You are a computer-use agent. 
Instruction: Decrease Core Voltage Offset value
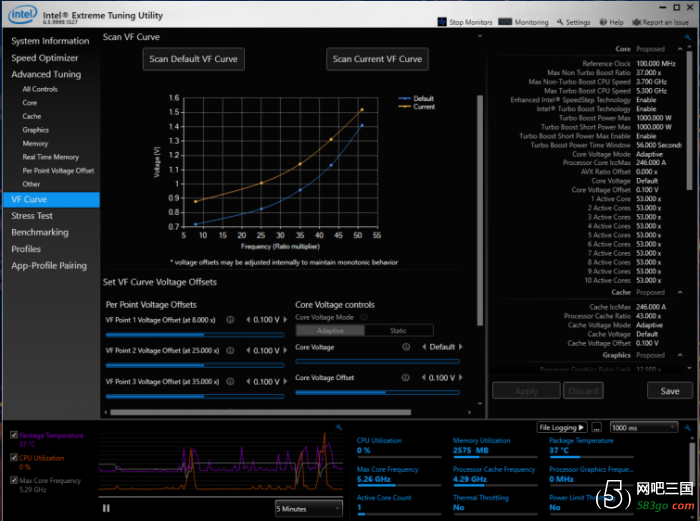[x=424, y=378]
